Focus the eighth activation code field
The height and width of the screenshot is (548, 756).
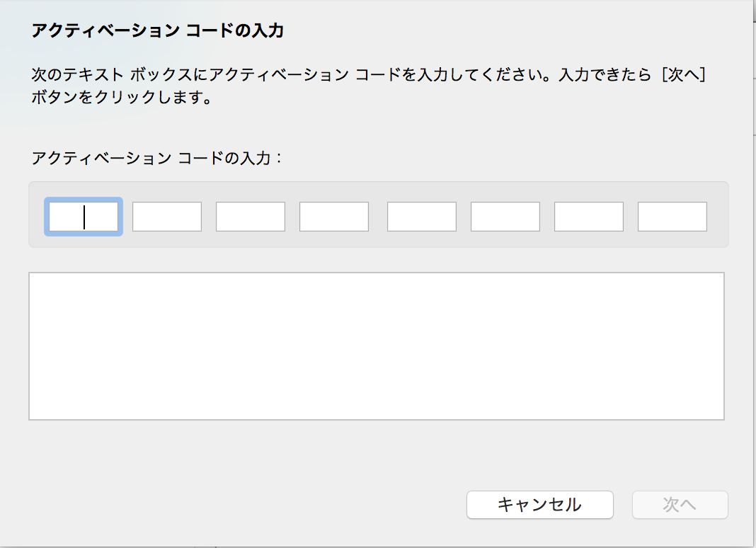pyautogui.click(x=672, y=217)
